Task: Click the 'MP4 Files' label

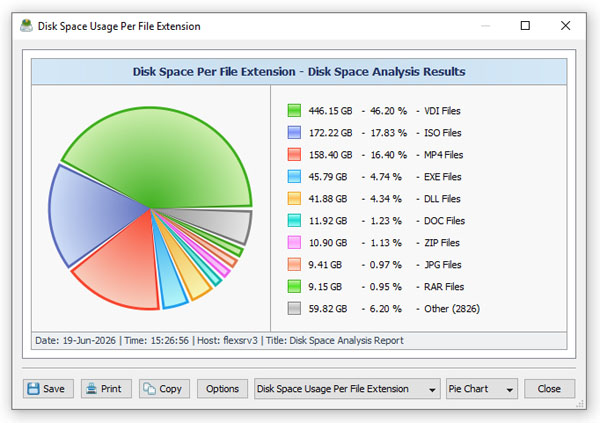Action: [x=443, y=155]
